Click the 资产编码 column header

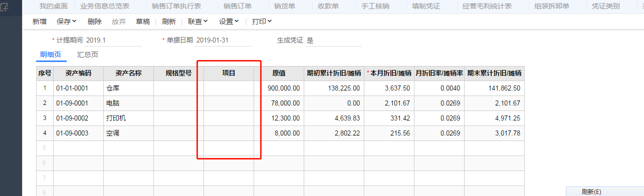79,73
